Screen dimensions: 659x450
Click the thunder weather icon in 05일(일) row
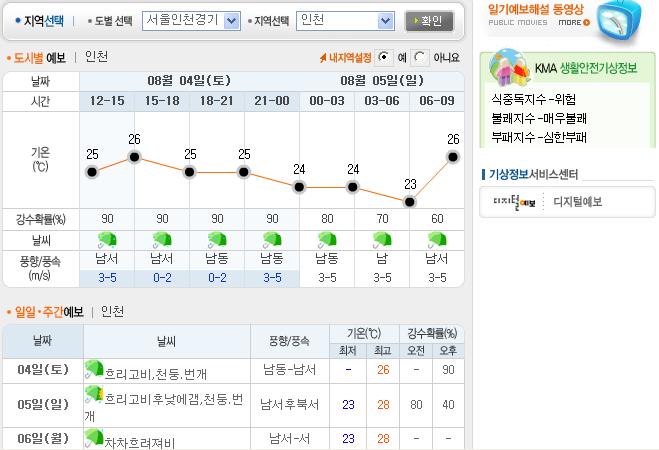click(x=94, y=395)
